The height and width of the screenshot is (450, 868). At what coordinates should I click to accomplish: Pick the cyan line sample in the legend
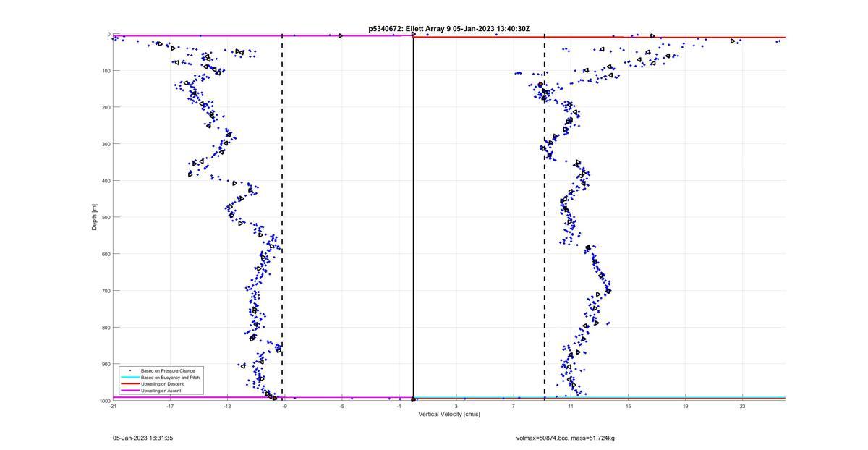pyautogui.click(x=130, y=378)
